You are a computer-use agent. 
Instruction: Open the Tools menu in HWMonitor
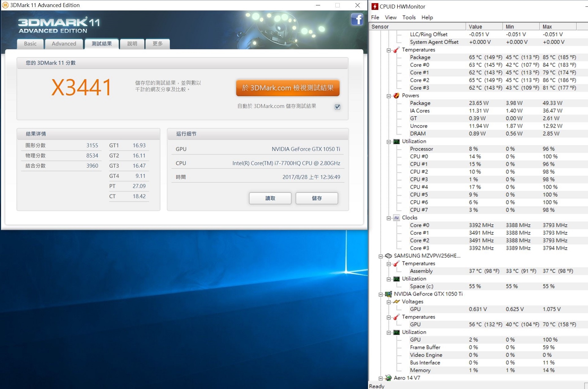click(409, 17)
